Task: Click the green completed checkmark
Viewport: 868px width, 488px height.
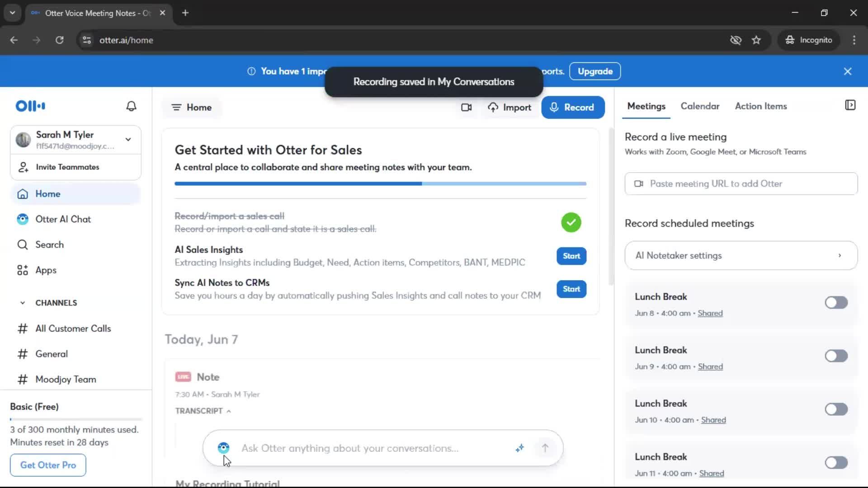Action: click(x=571, y=222)
